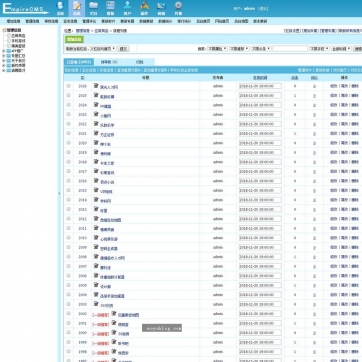
Task: Click the title icon in row ID 2020
Action: click(96, 143)
